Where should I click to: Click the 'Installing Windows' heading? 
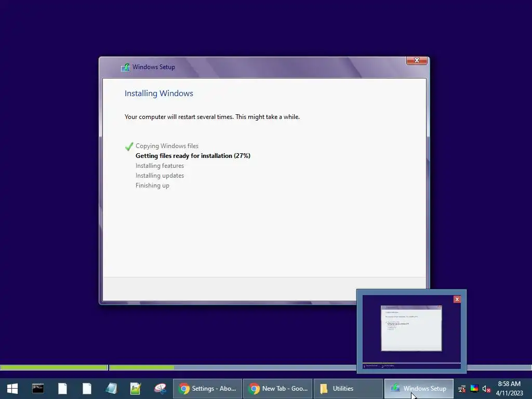click(x=159, y=94)
